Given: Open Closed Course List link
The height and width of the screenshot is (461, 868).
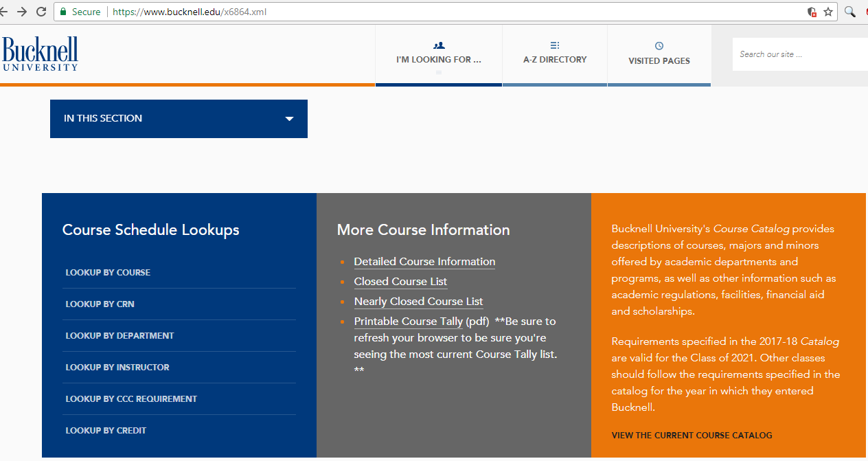Looking at the screenshot, I should 400,282.
